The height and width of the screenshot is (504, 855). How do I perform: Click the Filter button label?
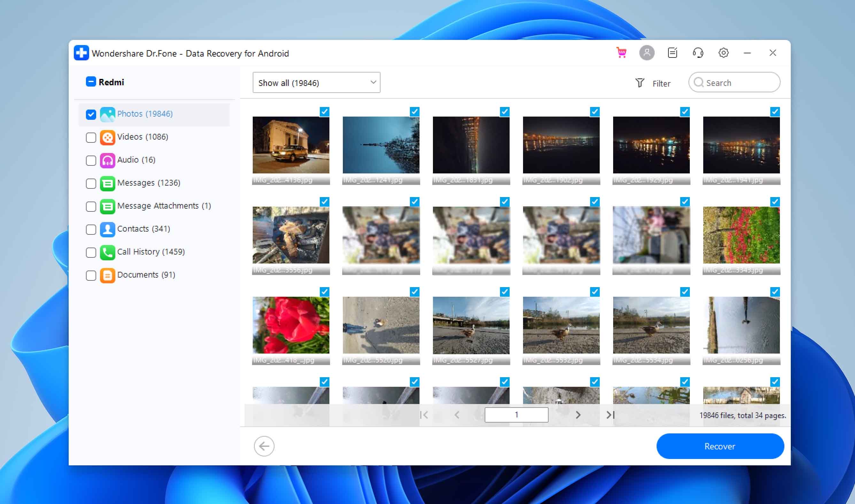661,84
